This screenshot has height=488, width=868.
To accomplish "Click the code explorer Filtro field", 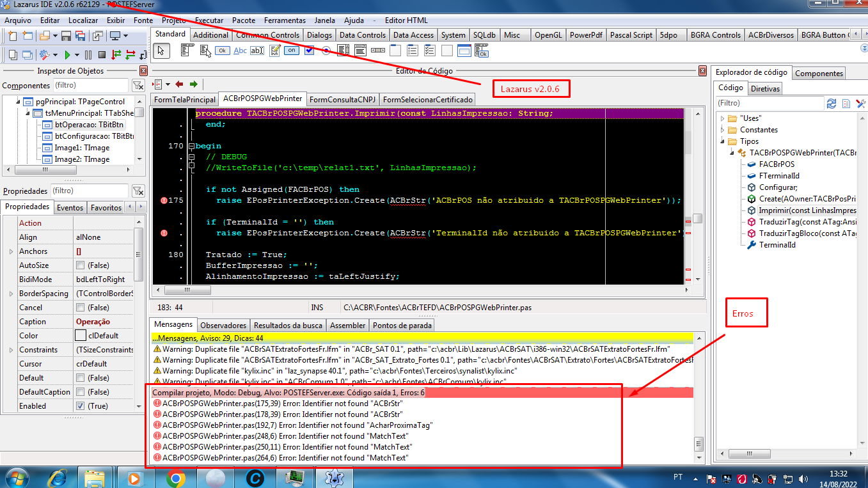I will point(769,103).
